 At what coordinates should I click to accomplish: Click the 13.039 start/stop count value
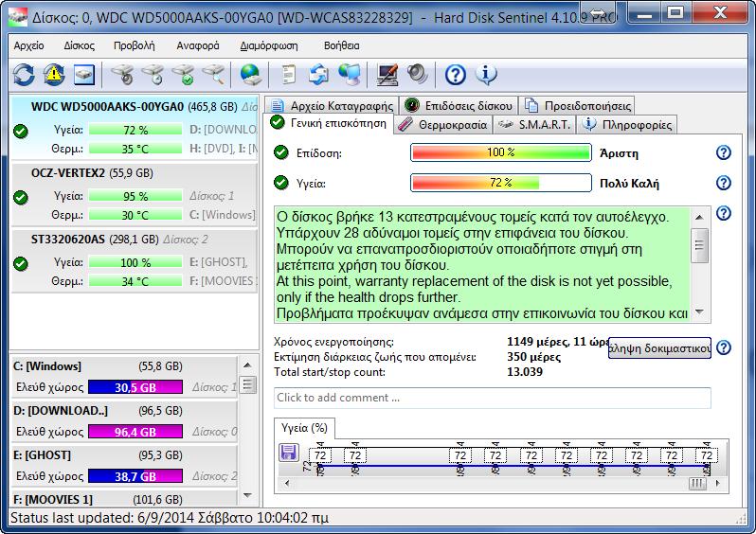click(525, 372)
